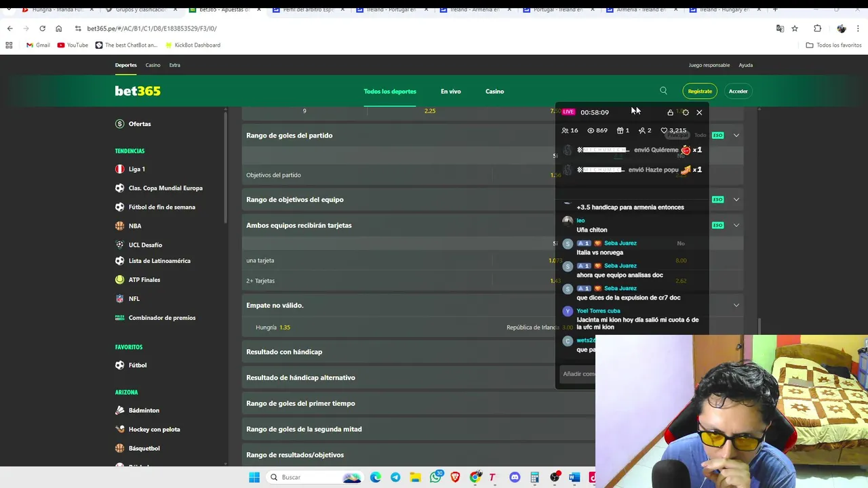Click browser home icon
This screenshot has width=868, height=488.
58,28
